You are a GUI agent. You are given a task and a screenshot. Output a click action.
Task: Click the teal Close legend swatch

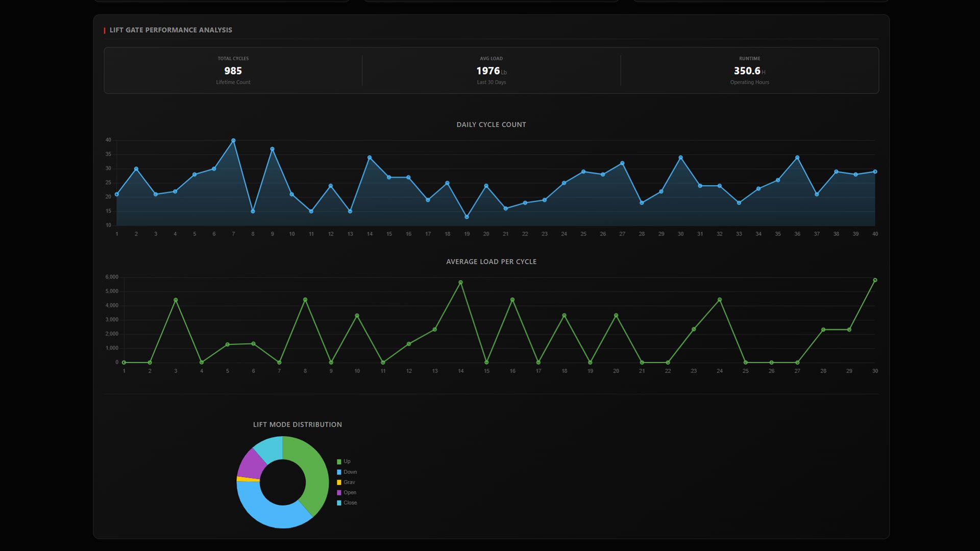[x=339, y=503]
